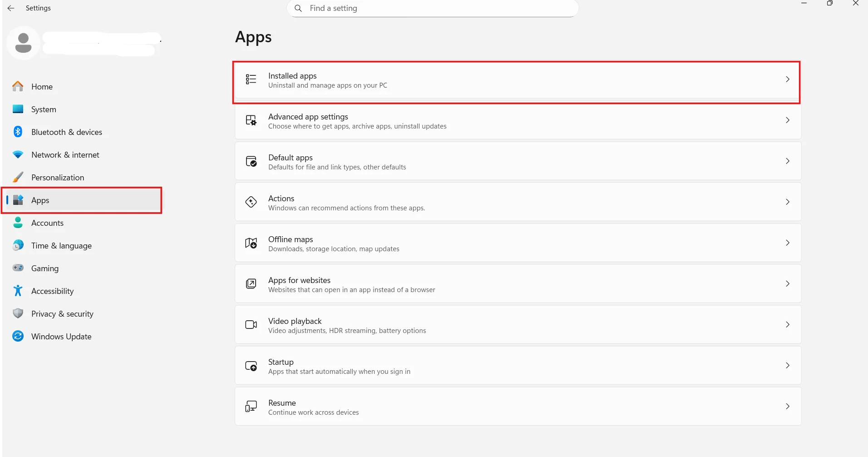Expand the Advanced app settings row chevron
The image size is (868, 457).
click(788, 120)
